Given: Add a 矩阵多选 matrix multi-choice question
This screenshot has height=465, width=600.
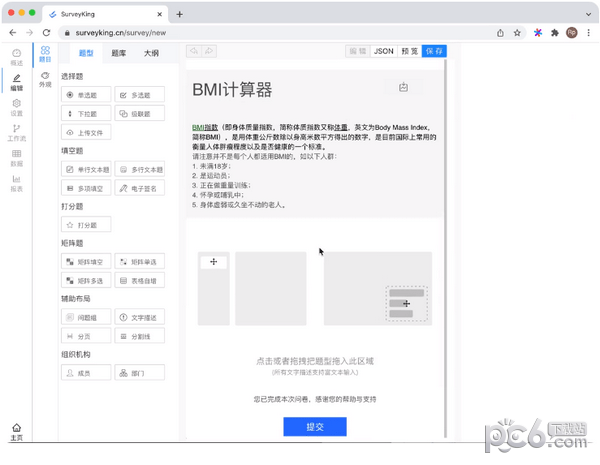Looking at the screenshot, I should pyautogui.click(x=86, y=280).
